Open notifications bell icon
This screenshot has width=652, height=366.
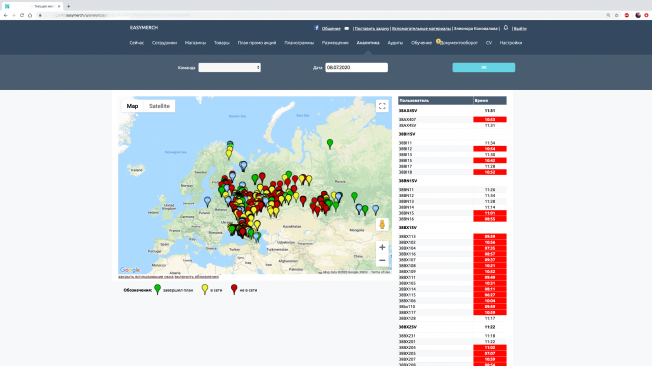pyautogui.click(x=506, y=28)
